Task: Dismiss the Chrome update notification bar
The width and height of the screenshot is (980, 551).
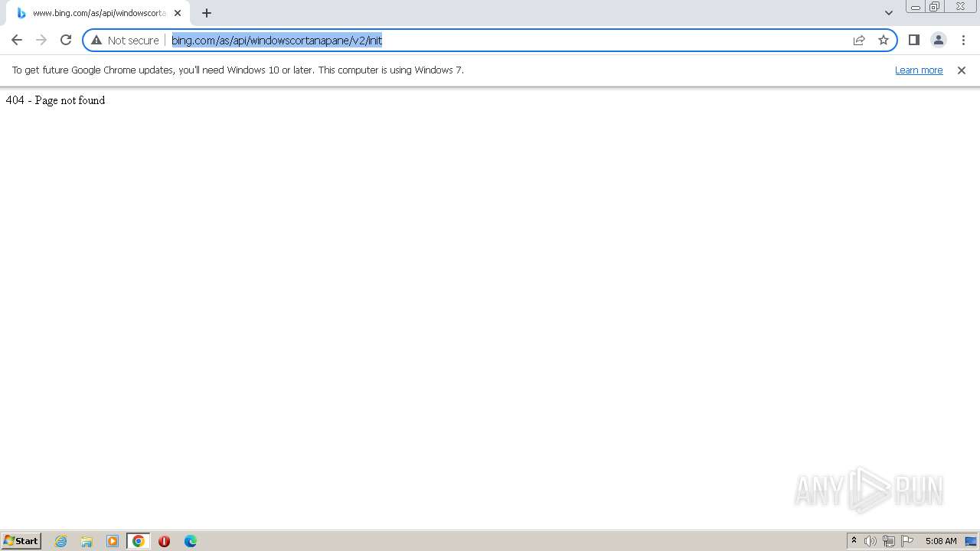Action: pos(962,70)
